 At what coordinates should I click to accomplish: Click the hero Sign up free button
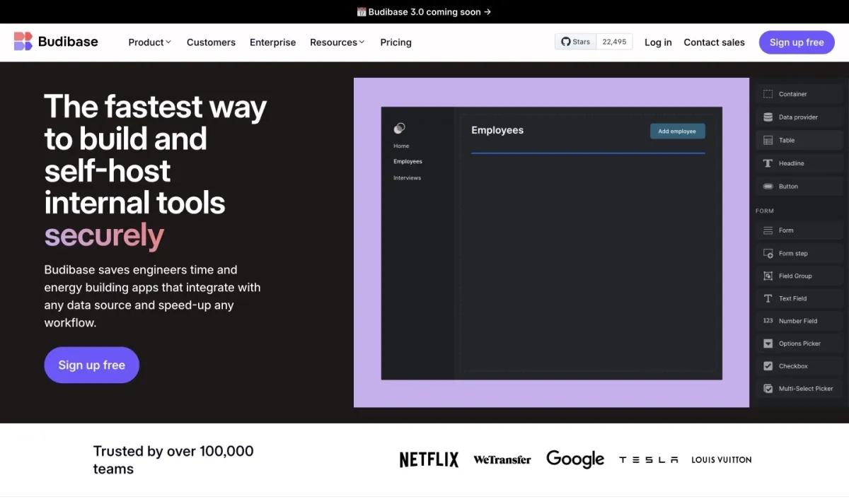(x=91, y=365)
